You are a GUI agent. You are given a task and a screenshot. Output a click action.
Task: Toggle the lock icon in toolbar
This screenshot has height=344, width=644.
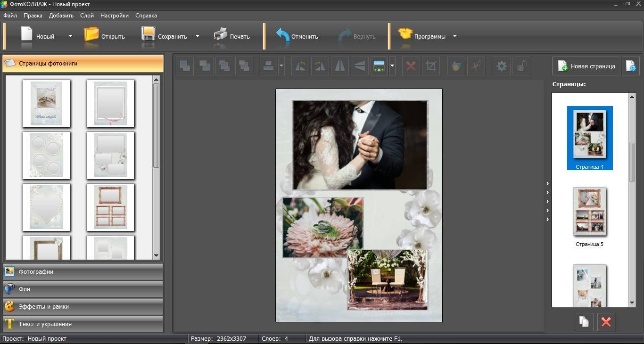521,66
